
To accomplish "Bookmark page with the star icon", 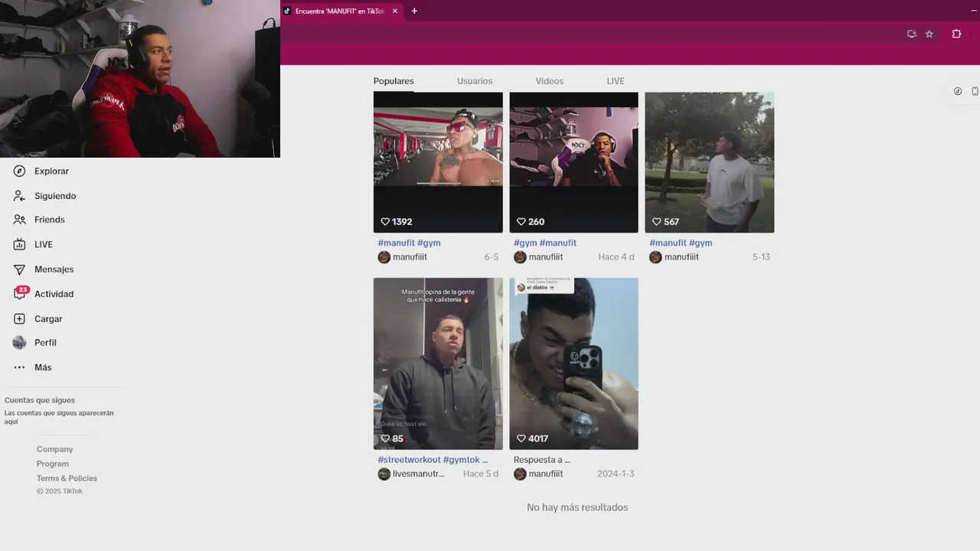I will pyautogui.click(x=929, y=34).
